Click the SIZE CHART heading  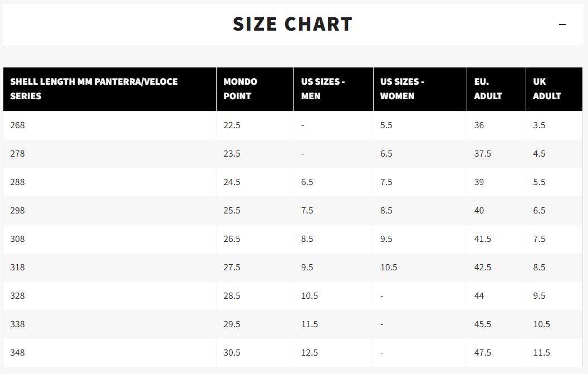[x=292, y=25]
